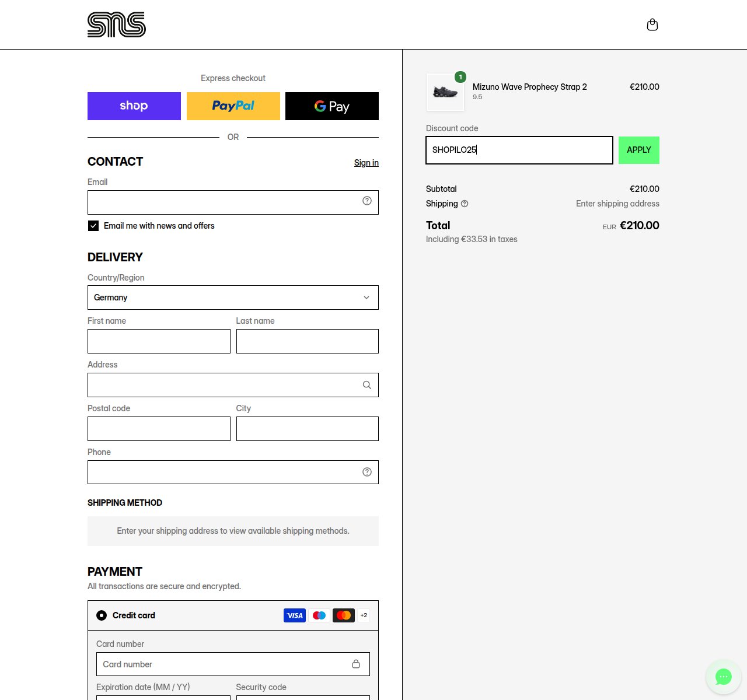Click the phone help question mark icon
Viewport: 747px width, 700px height.
tap(367, 472)
